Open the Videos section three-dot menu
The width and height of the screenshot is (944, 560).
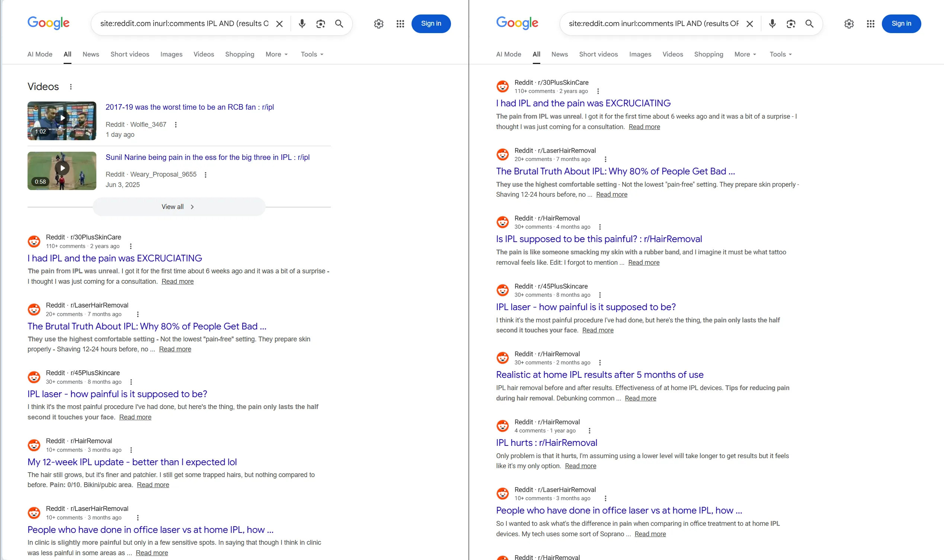[71, 86]
